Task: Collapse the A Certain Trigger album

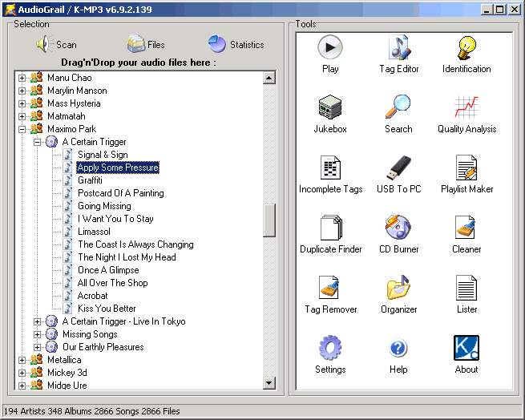Action: tap(38, 142)
